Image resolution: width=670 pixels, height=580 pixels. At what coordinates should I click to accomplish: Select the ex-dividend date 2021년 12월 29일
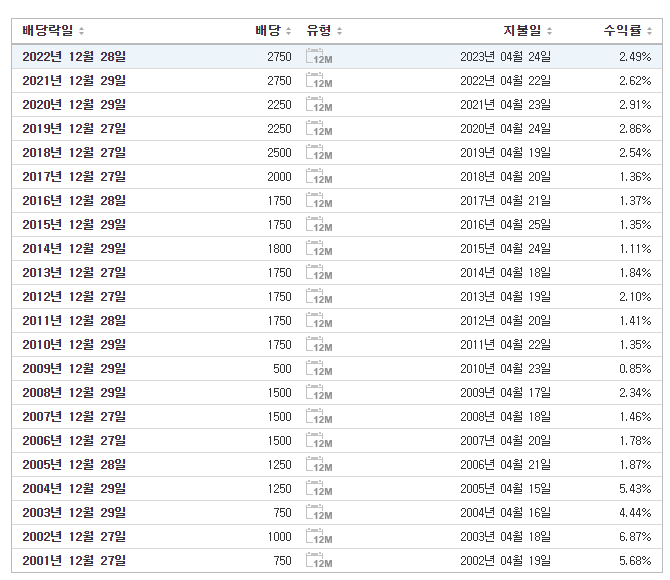[x=74, y=81]
